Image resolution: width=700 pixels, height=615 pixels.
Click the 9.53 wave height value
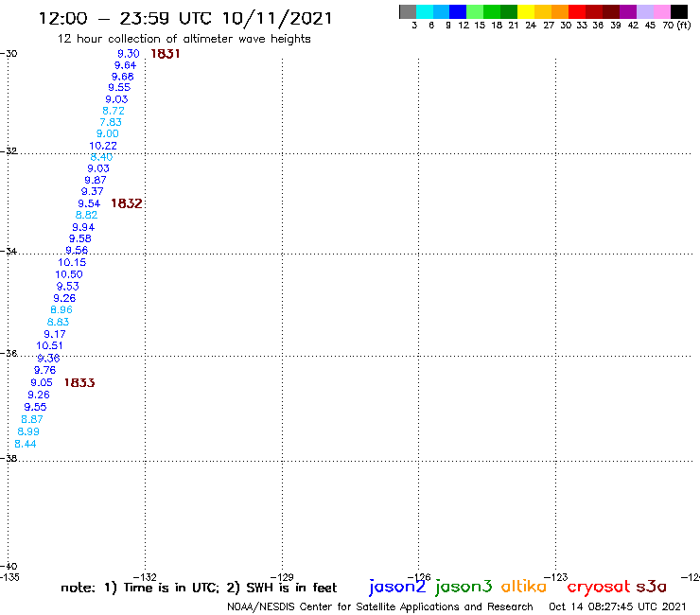68,287
